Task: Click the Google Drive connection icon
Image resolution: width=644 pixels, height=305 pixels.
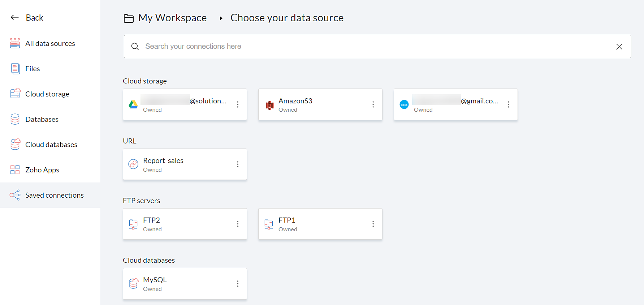Action: point(133,104)
